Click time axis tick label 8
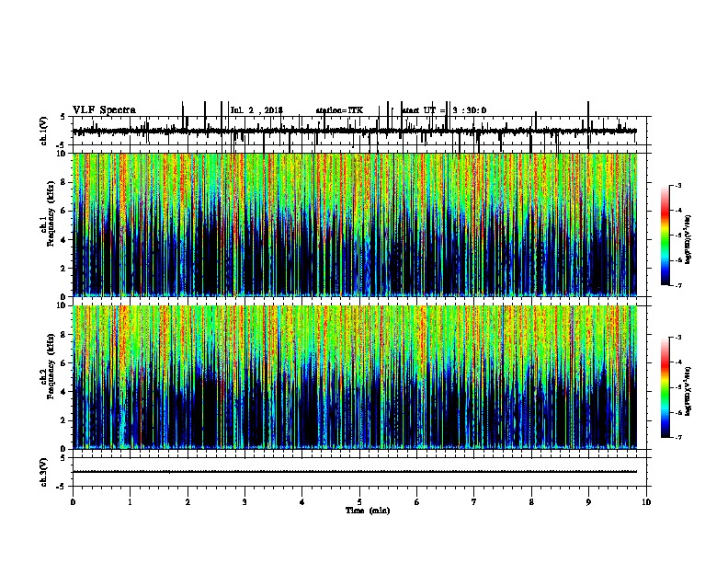 (x=531, y=501)
